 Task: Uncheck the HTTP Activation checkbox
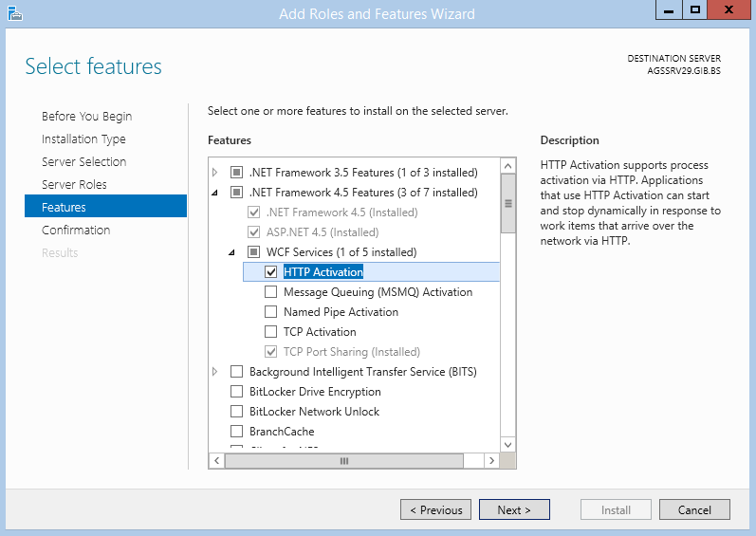pos(271,272)
